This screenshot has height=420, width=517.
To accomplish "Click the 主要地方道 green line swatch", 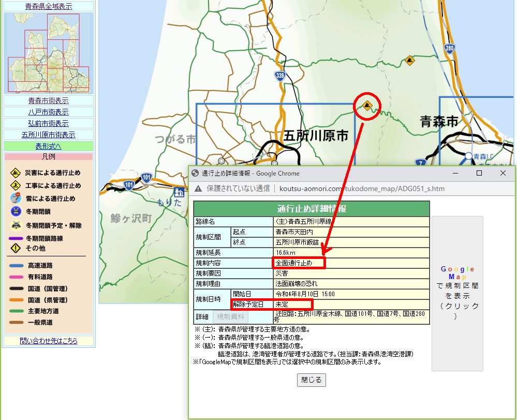I will pos(17,311).
